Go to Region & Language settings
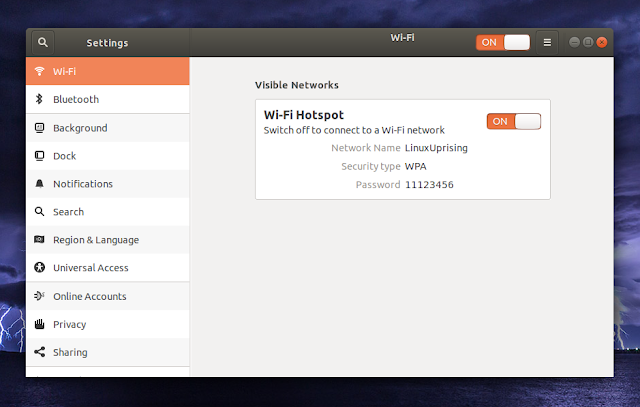The width and height of the screenshot is (640, 407). point(95,240)
